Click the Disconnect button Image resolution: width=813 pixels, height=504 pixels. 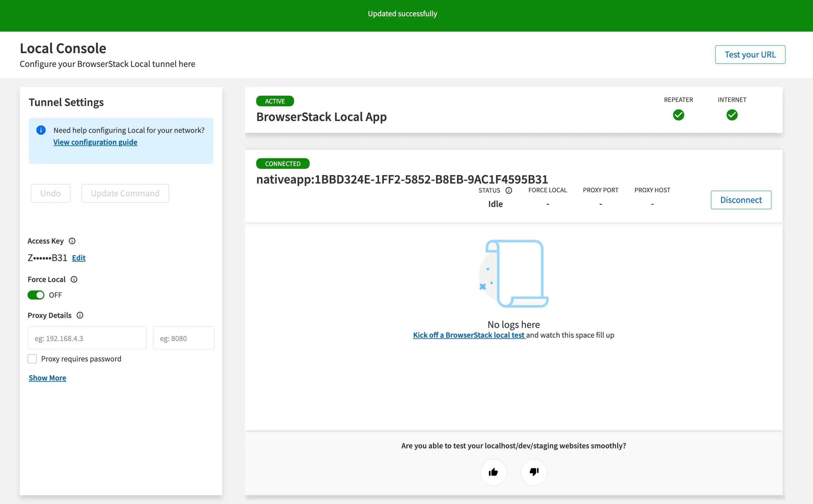[x=741, y=200]
